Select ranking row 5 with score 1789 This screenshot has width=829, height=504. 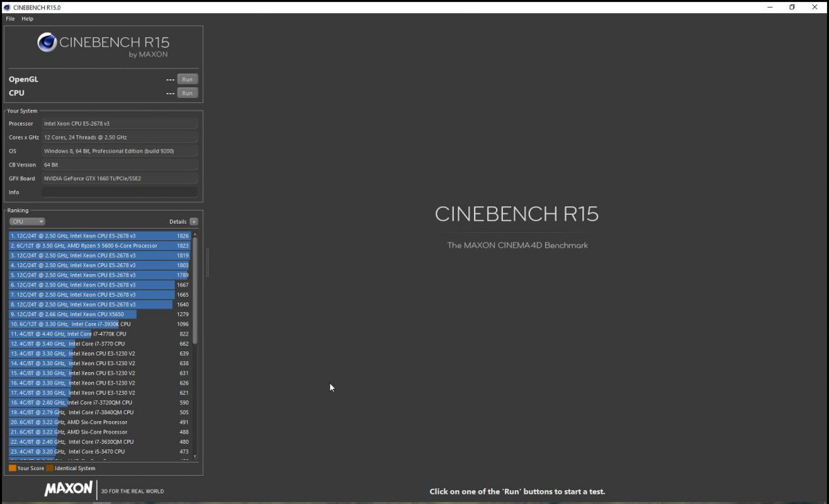pos(99,275)
